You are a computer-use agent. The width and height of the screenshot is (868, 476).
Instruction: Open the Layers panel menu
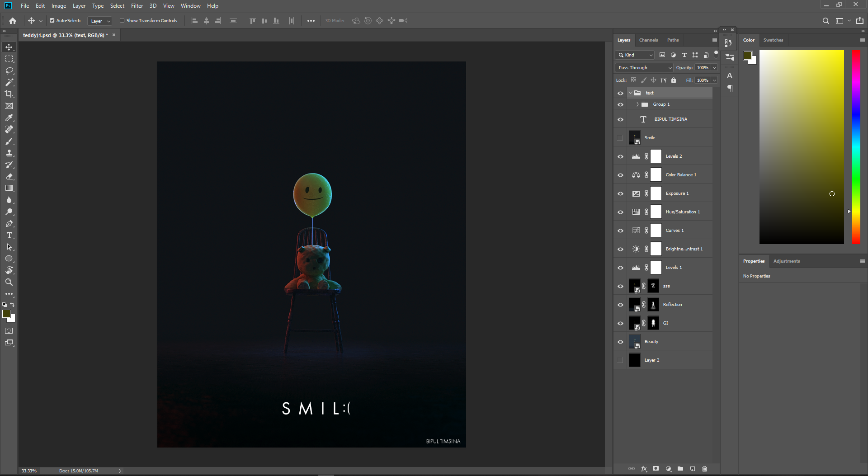715,40
